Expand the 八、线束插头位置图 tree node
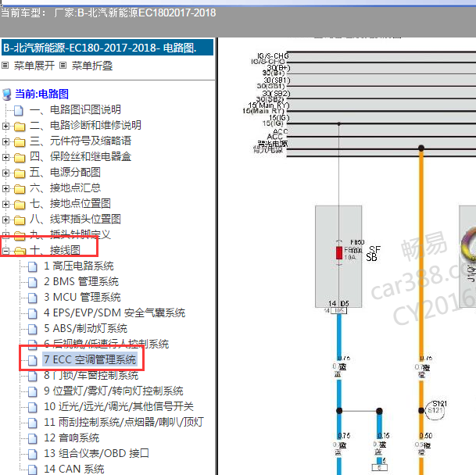 (5, 220)
